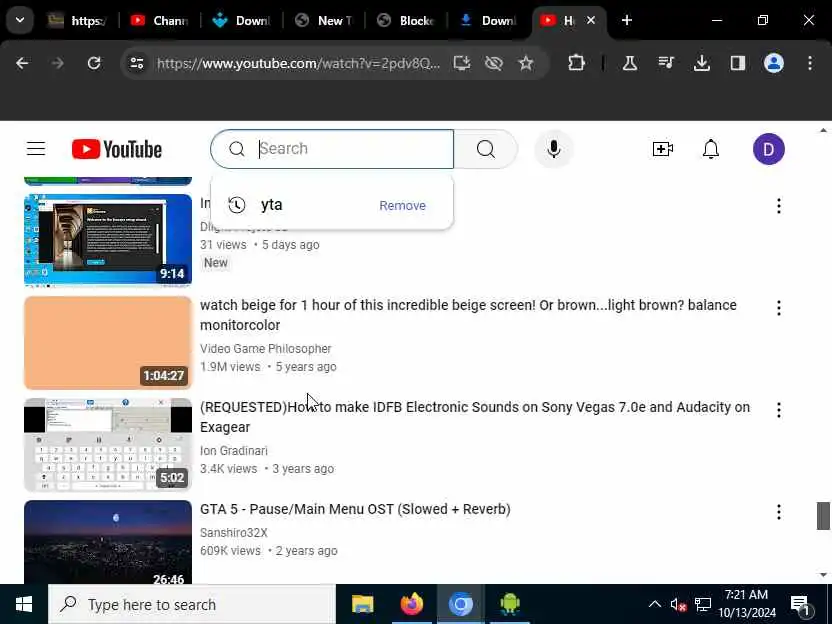
Task: Open the Windows Start menu
Action: click(x=24, y=604)
